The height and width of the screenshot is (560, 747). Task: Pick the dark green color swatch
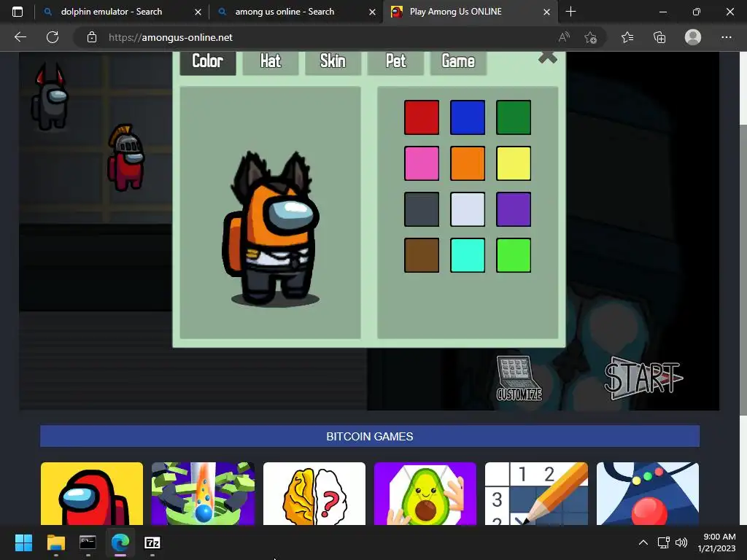point(514,117)
